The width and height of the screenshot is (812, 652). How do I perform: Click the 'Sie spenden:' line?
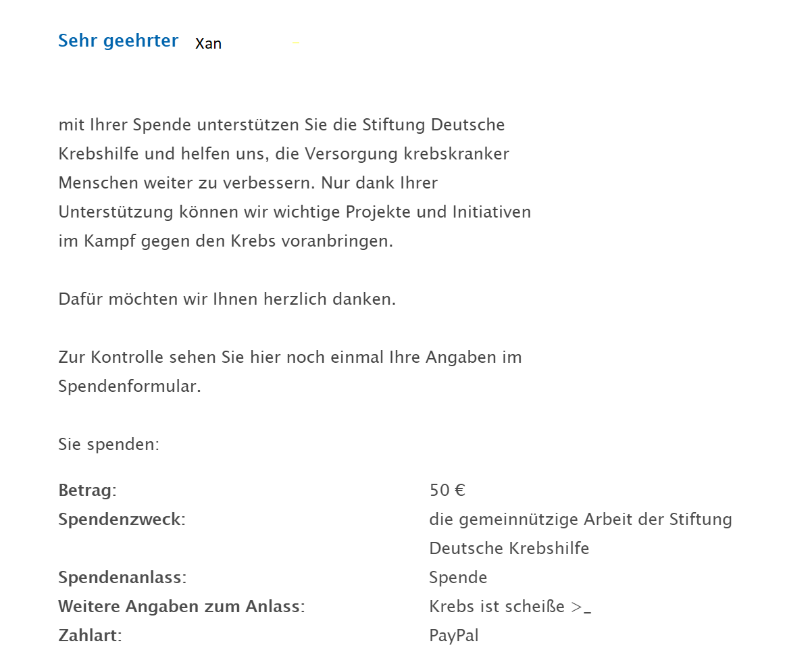(x=109, y=445)
